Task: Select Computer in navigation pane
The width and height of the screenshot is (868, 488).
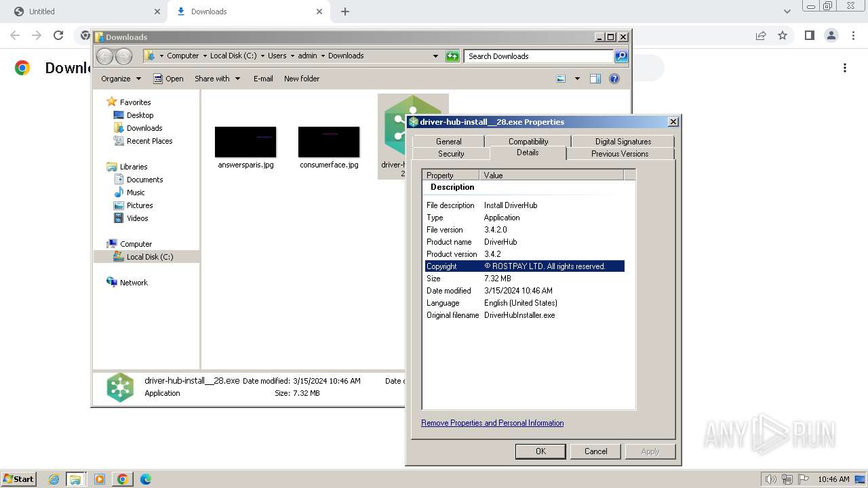Action: click(136, 244)
